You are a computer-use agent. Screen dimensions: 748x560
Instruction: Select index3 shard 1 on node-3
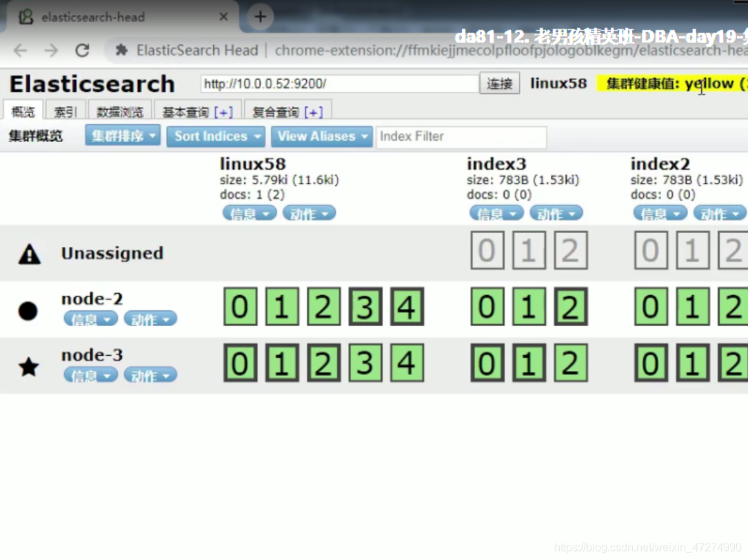click(529, 363)
